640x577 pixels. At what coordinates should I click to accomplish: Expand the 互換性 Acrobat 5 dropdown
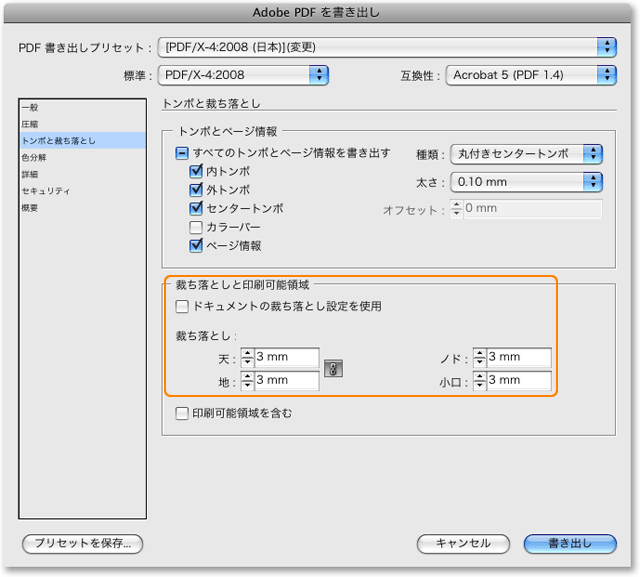coord(530,74)
